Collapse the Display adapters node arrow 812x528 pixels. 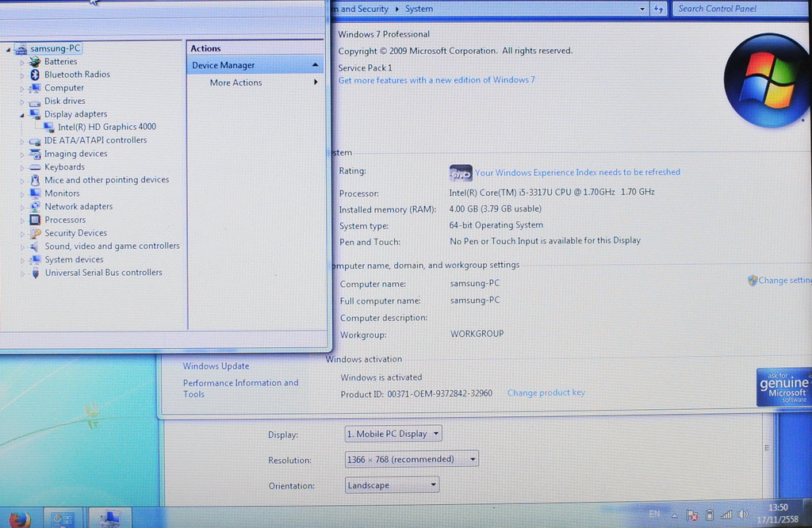tap(21, 115)
